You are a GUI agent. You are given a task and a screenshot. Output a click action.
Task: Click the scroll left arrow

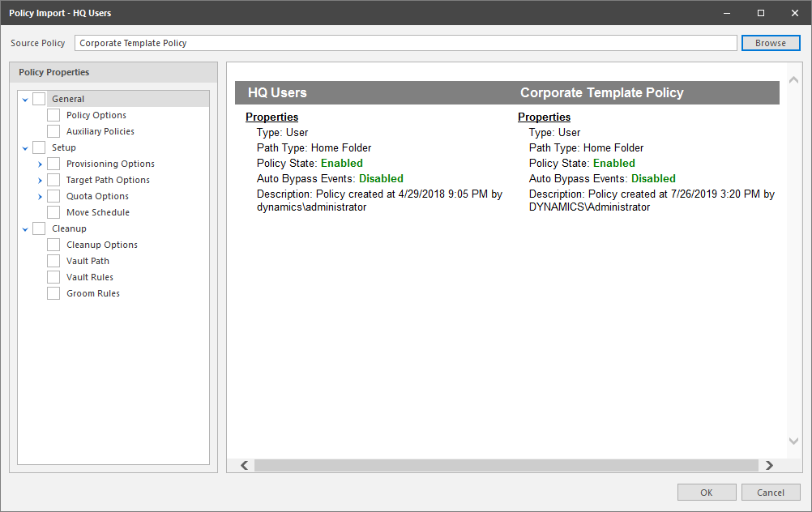[x=245, y=465]
